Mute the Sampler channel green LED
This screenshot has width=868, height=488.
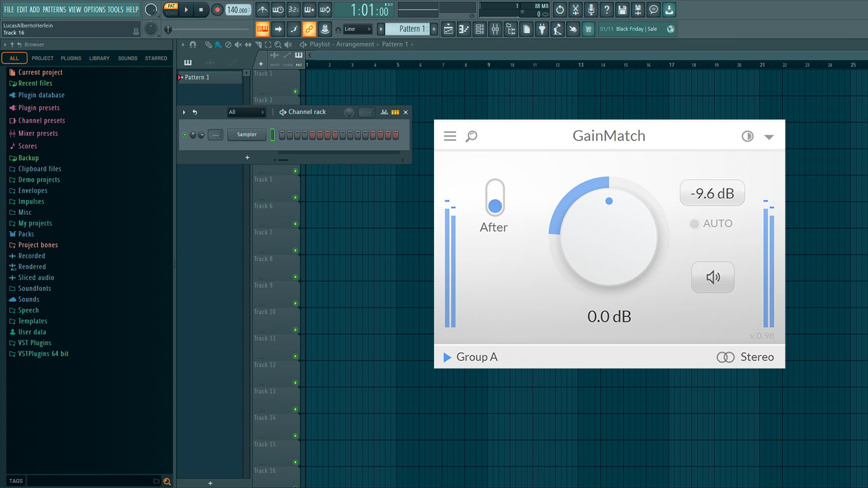pos(185,135)
